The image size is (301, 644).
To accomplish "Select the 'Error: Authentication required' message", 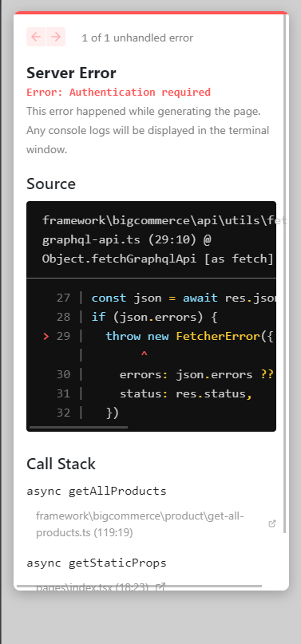I will [118, 92].
